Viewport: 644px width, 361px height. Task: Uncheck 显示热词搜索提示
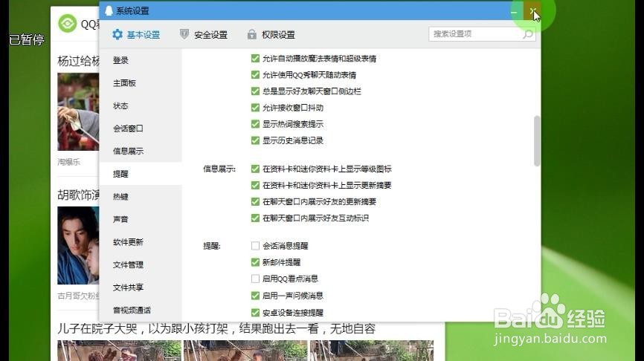(x=255, y=124)
